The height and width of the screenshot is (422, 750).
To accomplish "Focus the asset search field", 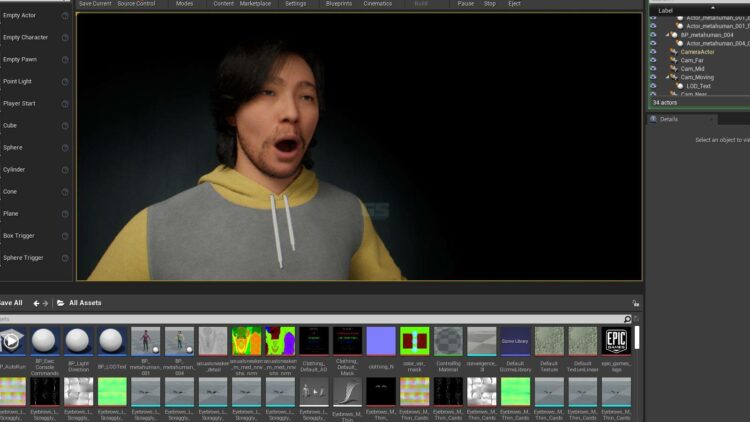I will click(311, 319).
